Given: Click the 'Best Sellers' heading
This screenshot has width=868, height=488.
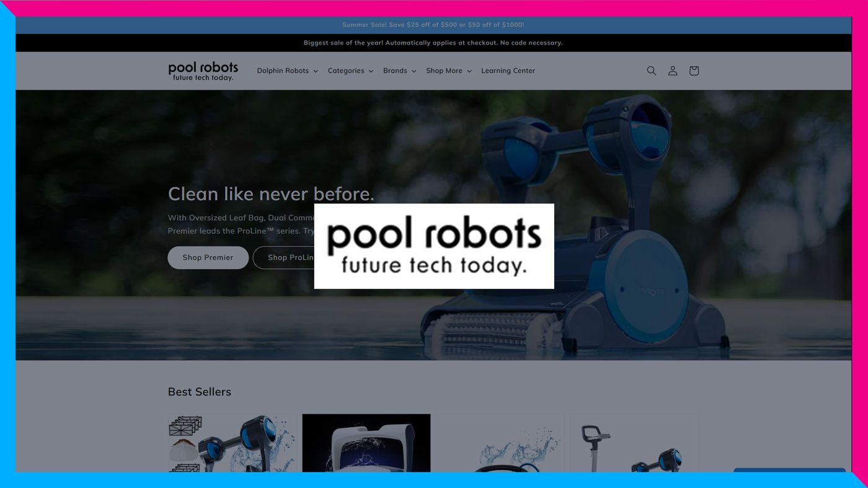Looking at the screenshot, I should (200, 392).
